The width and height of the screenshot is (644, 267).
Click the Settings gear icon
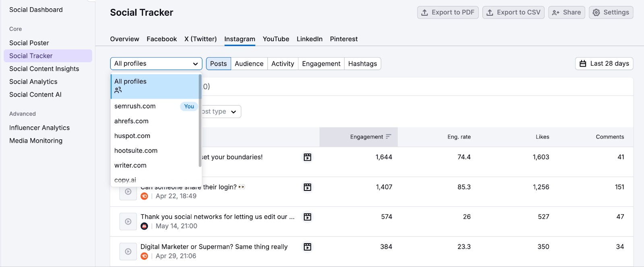[x=596, y=12]
